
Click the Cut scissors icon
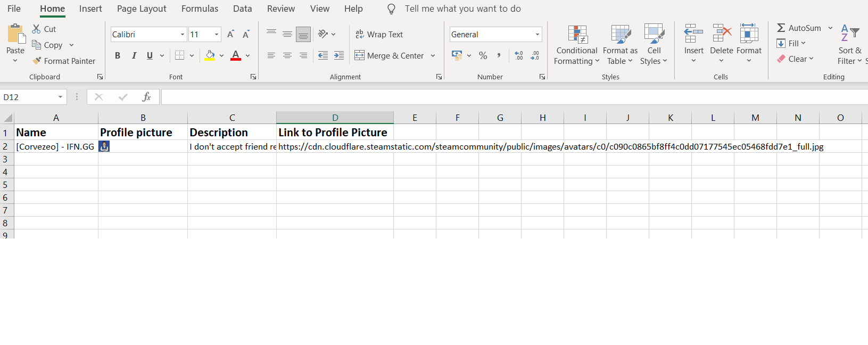click(x=36, y=29)
